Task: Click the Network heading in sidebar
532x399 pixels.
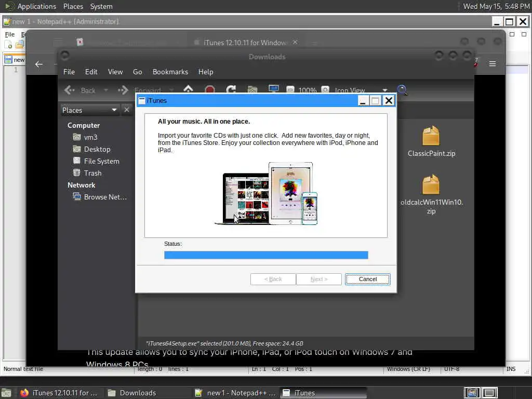Action: coord(81,185)
